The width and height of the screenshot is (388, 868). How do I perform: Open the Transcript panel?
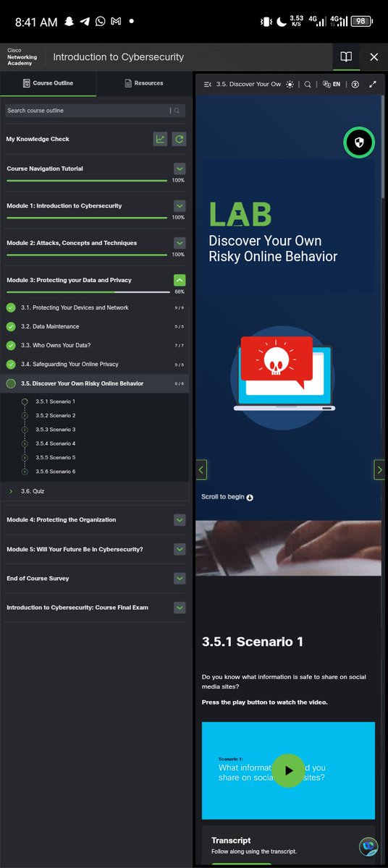(x=288, y=845)
